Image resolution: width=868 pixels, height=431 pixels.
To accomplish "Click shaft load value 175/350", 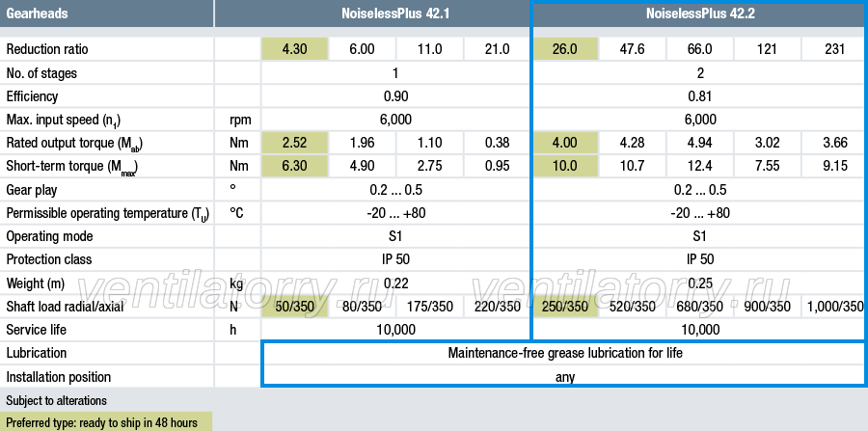I will [429, 307].
